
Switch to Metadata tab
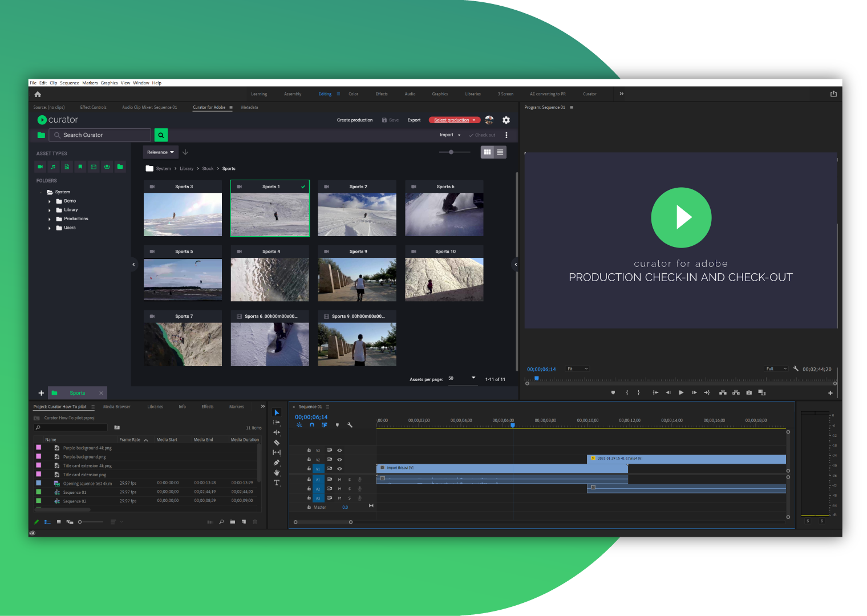(249, 107)
